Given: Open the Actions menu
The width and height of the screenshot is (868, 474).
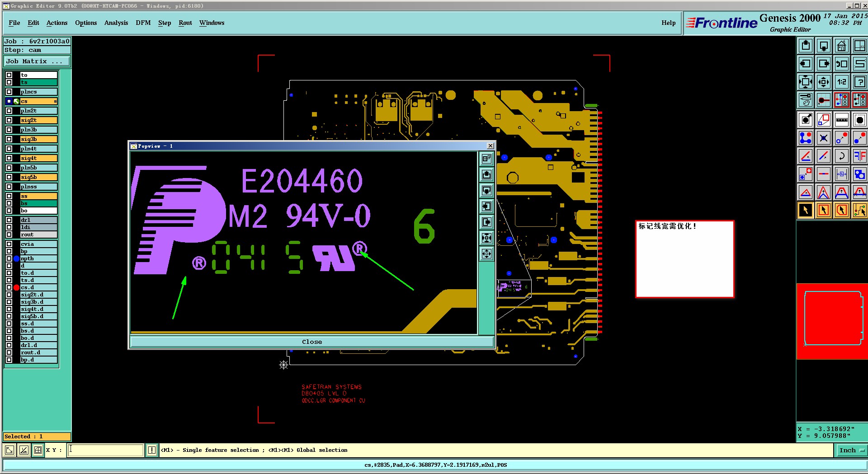Looking at the screenshot, I should click(57, 23).
